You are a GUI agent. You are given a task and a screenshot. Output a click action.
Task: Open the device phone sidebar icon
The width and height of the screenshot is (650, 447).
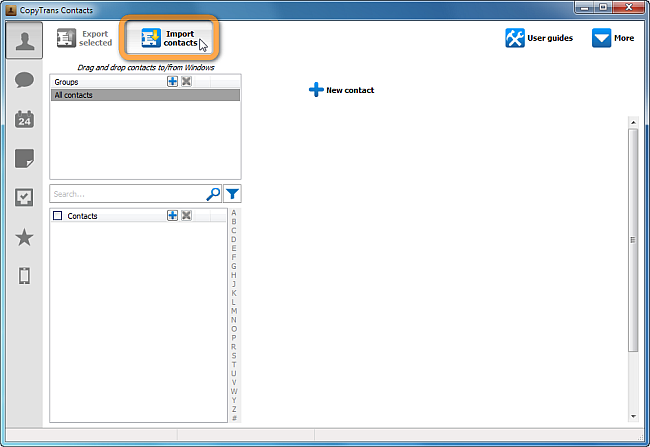(x=24, y=276)
